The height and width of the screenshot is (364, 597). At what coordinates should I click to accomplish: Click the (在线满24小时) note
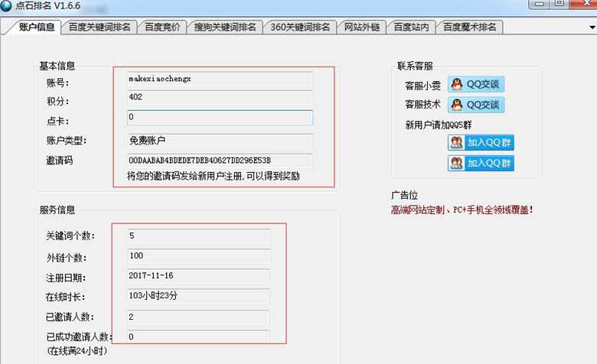tap(77, 351)
